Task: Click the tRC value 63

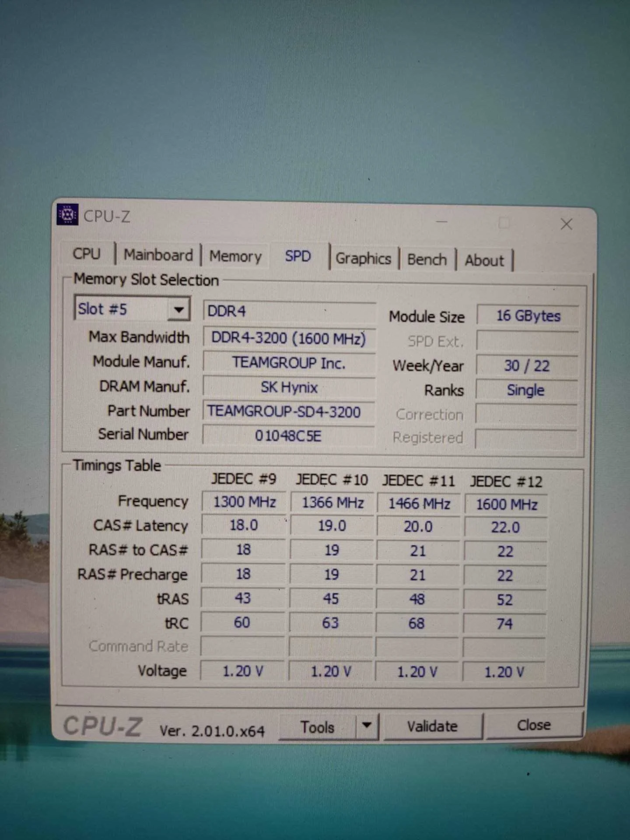Action: 330,623
